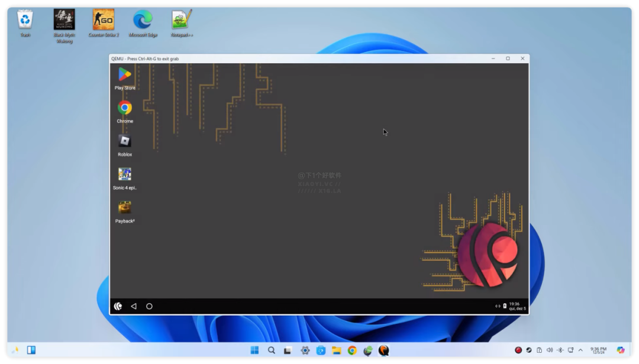
Task: Expand the system tray hidden icons chevron
Action: 580,350
